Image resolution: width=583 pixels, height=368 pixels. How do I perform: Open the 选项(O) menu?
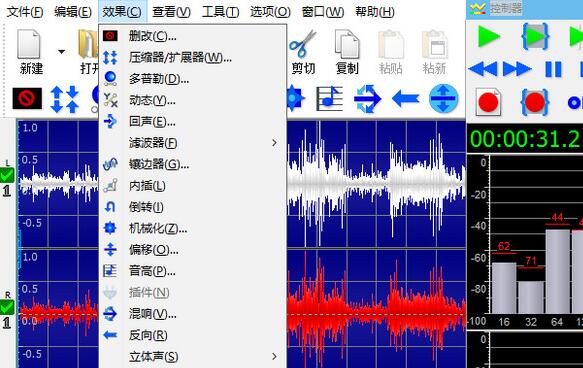[270, 12]
